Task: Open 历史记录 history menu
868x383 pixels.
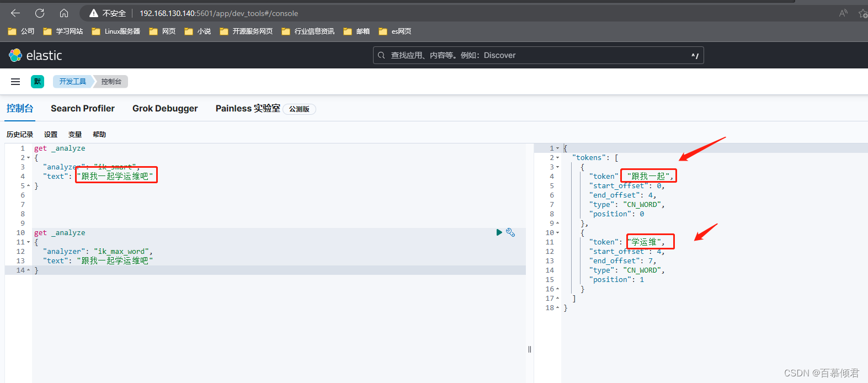Action: [20, 135]
